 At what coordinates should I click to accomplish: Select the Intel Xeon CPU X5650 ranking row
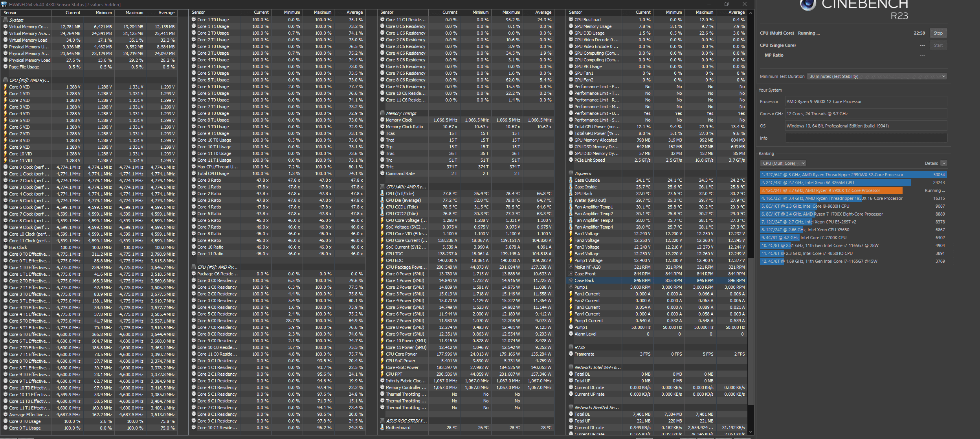853,230
